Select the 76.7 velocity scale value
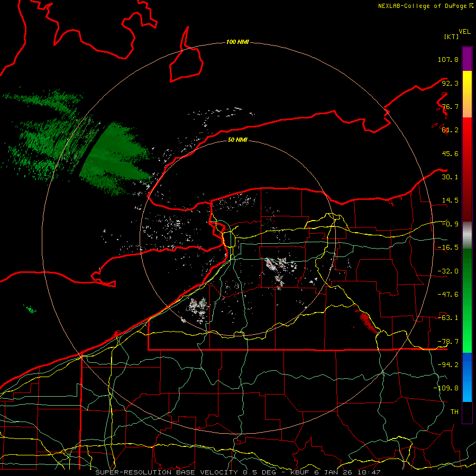The height and width of the screenshot is (476, 476). tap(450, 106)
